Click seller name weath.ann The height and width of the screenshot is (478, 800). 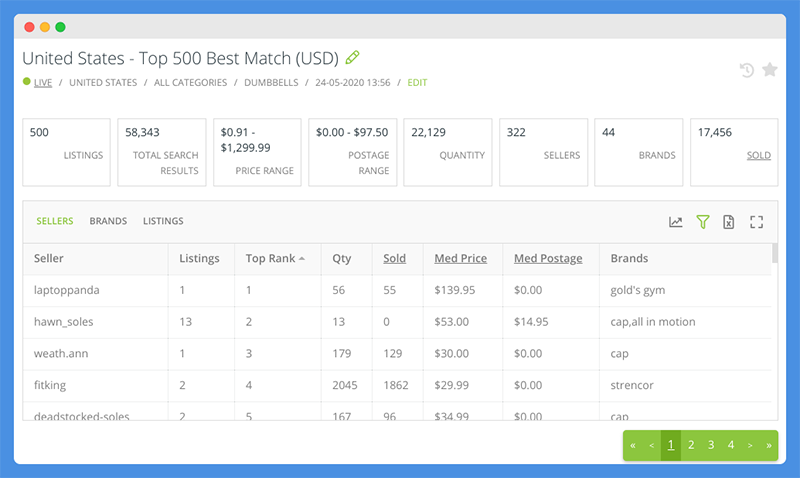61,354
